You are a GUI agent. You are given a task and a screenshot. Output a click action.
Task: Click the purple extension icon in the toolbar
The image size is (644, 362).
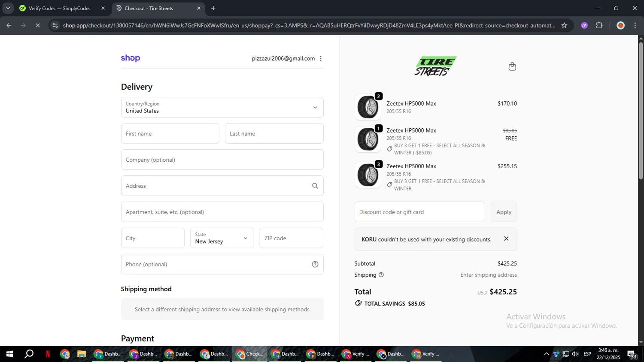[x=584, y=25]
